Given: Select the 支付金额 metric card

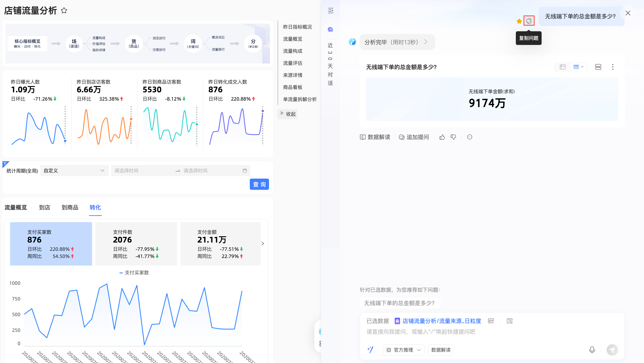Looking at the screenshot, I should point(220,244).
